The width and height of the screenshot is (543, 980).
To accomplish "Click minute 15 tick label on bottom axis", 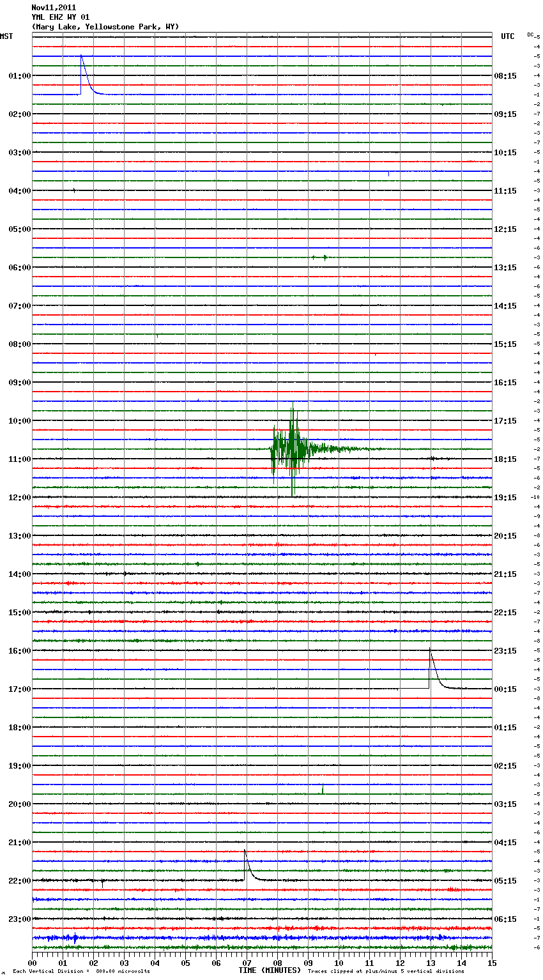I will (x=492, y=963).
